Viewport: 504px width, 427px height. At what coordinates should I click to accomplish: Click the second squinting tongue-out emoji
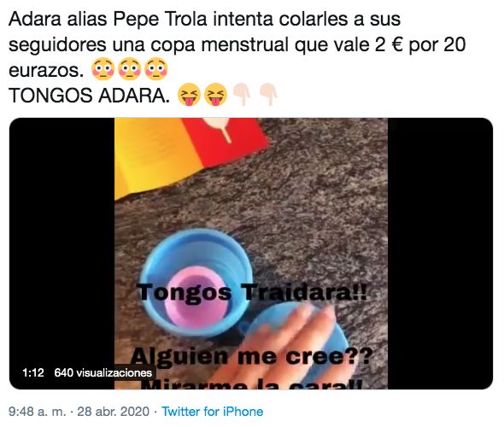(x=215, y=95)
